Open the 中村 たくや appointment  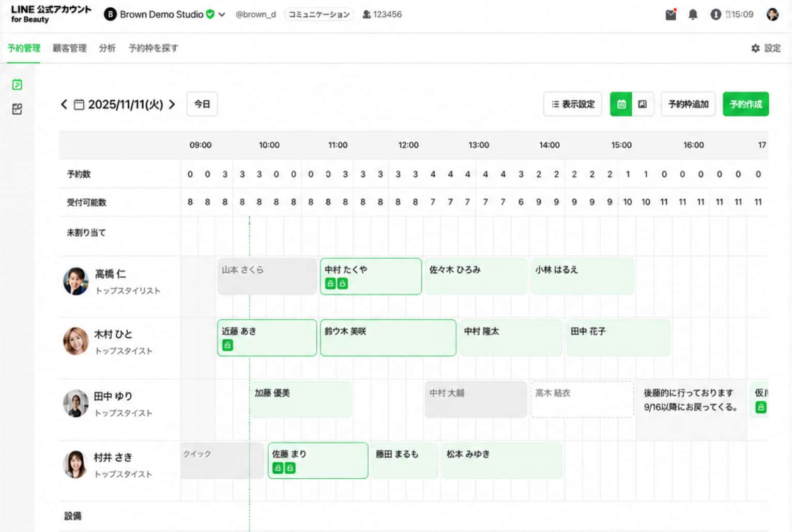(x=371, y=276)
